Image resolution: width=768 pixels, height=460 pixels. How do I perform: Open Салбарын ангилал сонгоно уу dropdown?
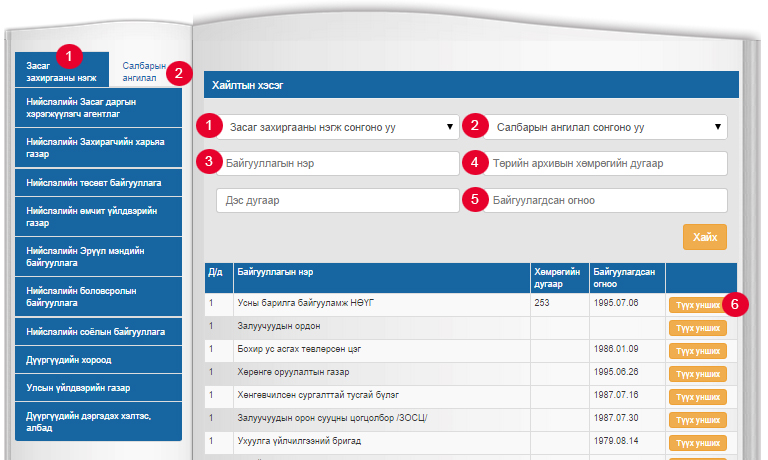[x=596, y=127]
